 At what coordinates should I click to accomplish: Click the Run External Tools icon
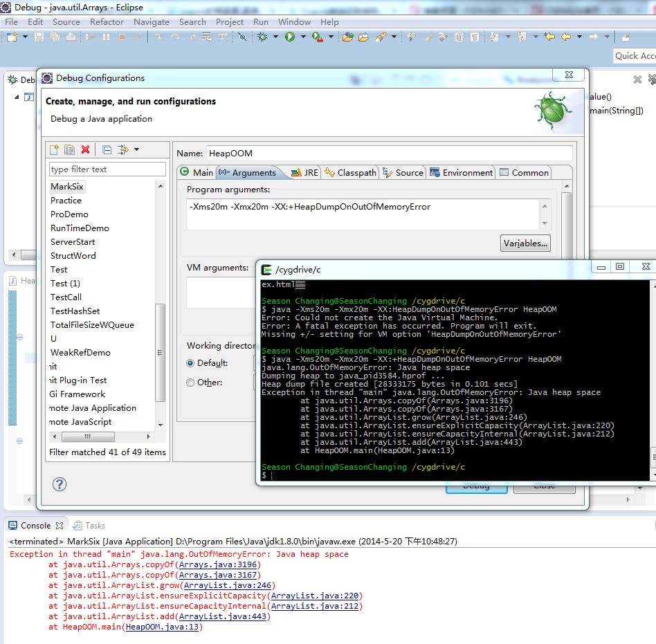[x=318, y=37]
